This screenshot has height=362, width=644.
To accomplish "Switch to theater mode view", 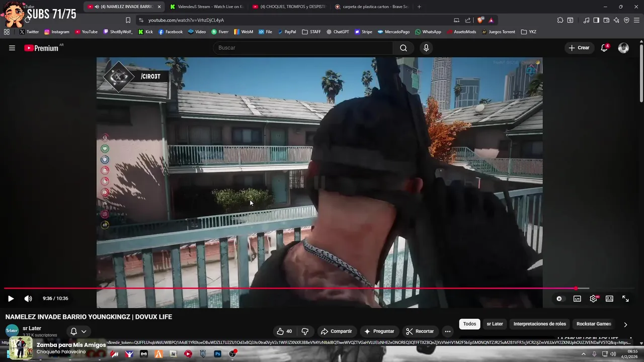I will click(x=609, y=299).
